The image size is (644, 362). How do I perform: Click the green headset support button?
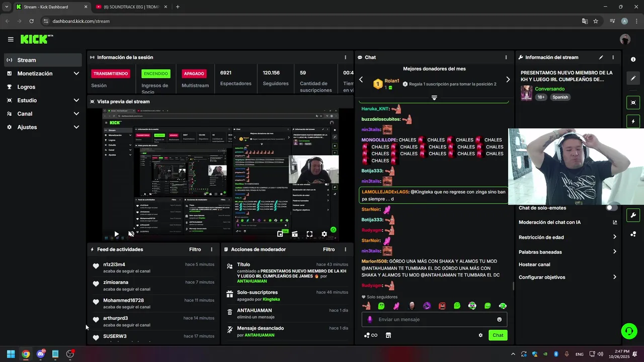pyautogui.click(x=629, y=331)
